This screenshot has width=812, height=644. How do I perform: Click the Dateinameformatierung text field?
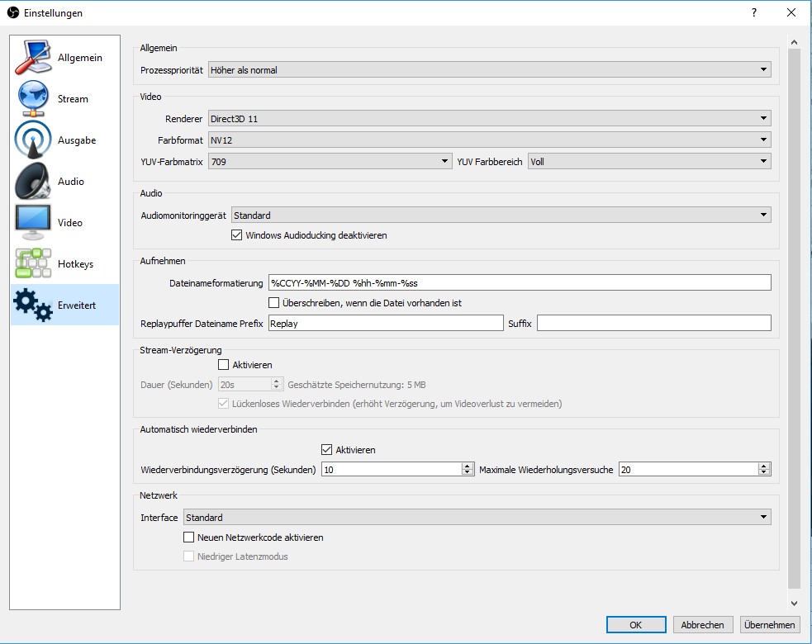[x=520, y=282]
